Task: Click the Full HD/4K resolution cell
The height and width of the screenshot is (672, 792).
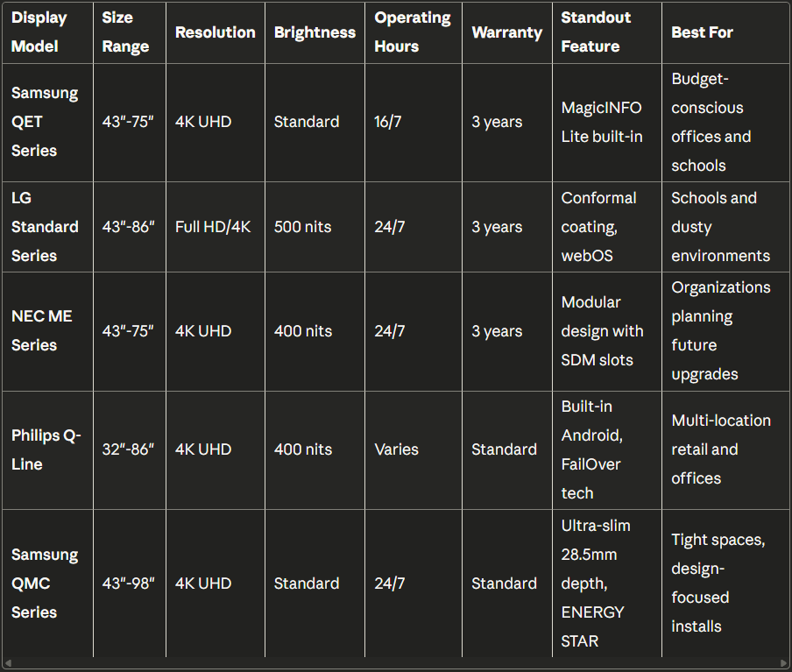Action: click(213, 227)
